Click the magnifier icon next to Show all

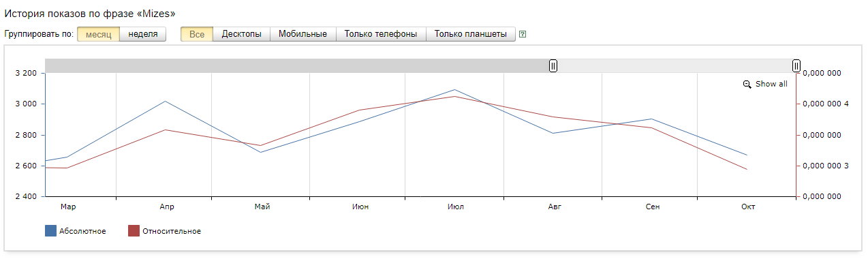(747, 85)
